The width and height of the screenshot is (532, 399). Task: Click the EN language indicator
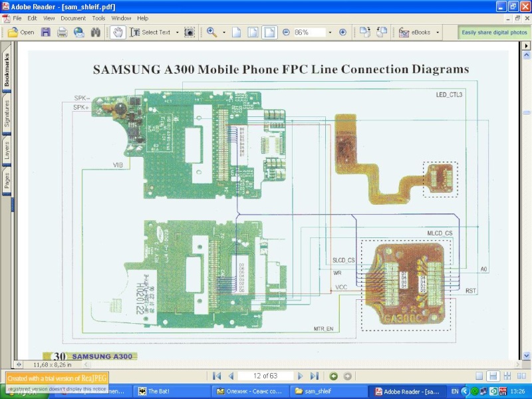coord(455,391)
